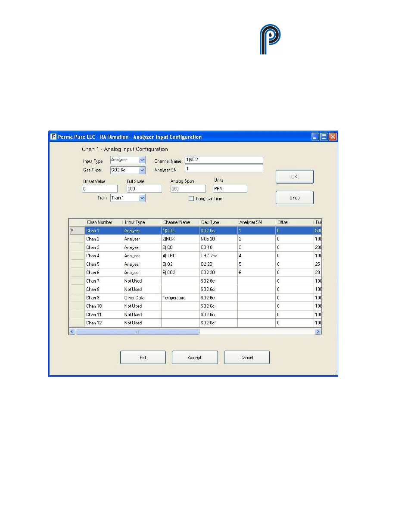Select the Chan 11 row
Viewport: 411px width, 532px height.
[196, 314]
